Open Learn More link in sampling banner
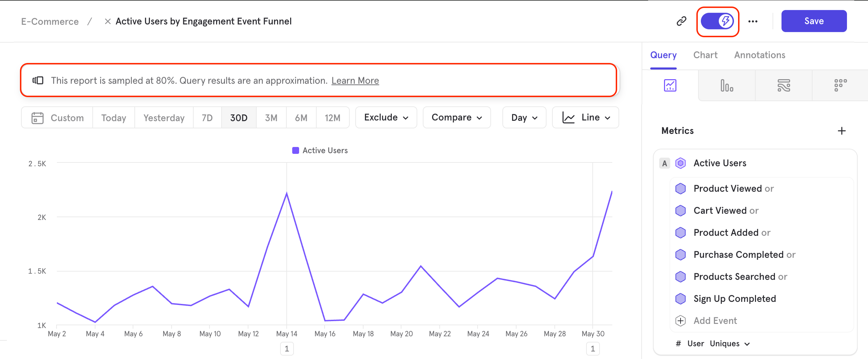 click(355, 81)
